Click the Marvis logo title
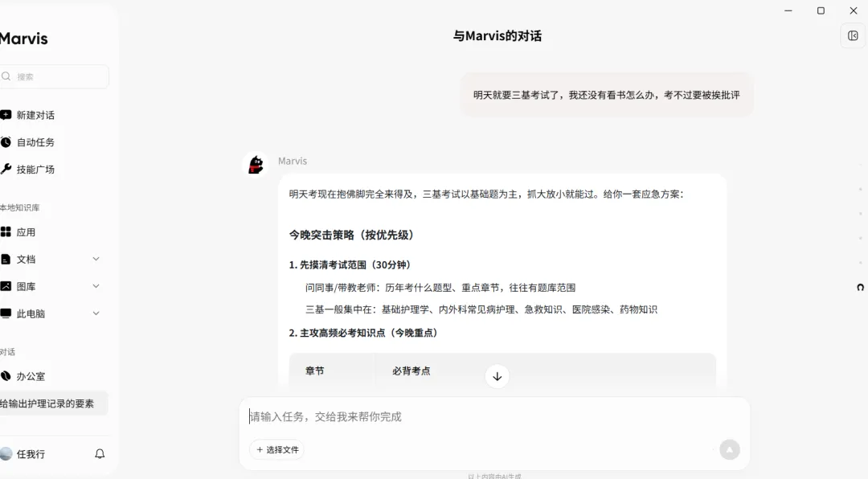The height and width of the screenshot is (479, 868). (x=24, y=39)
